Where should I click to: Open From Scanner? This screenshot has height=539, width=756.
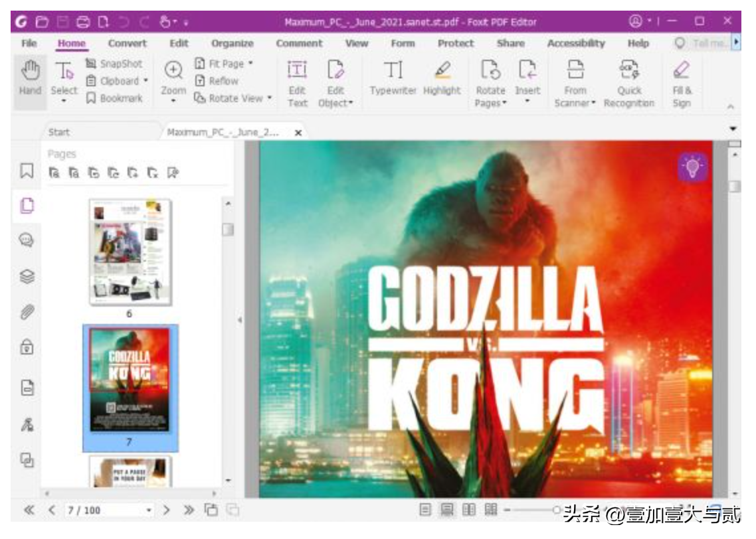[x=575, y=83]
